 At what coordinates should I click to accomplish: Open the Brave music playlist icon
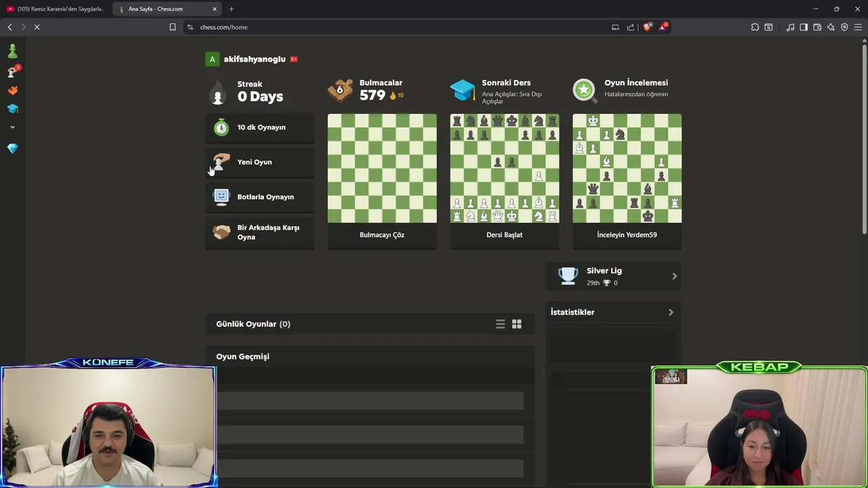(x=790, y=27)
